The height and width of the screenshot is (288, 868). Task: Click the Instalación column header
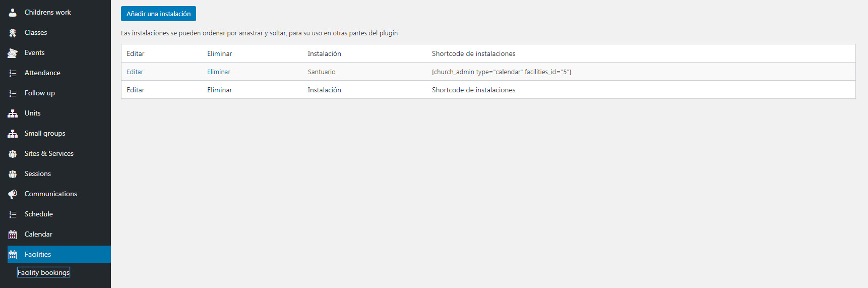point(324,53)
